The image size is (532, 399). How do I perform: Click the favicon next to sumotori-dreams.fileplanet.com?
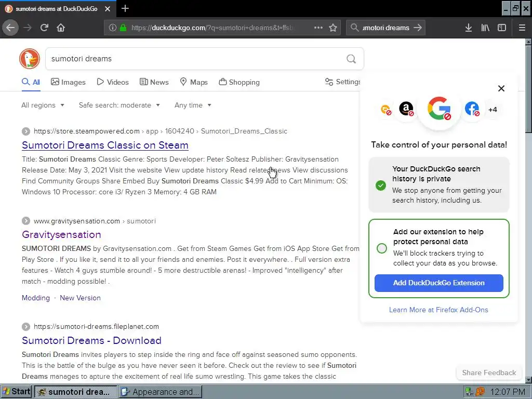click(26, 326)
